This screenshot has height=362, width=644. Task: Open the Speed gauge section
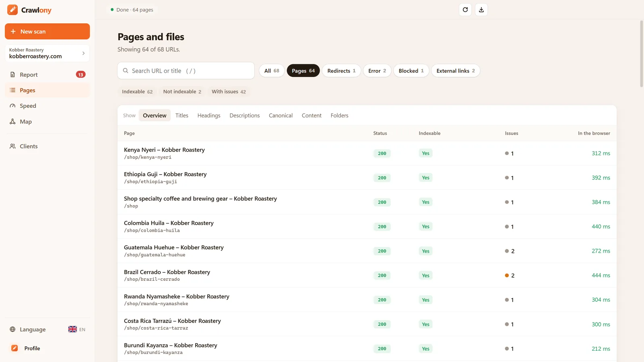coord(47,106)
